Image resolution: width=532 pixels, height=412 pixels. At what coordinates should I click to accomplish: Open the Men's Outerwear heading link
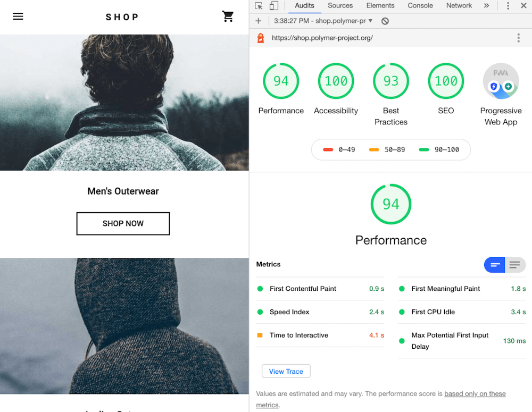(123, 191)
